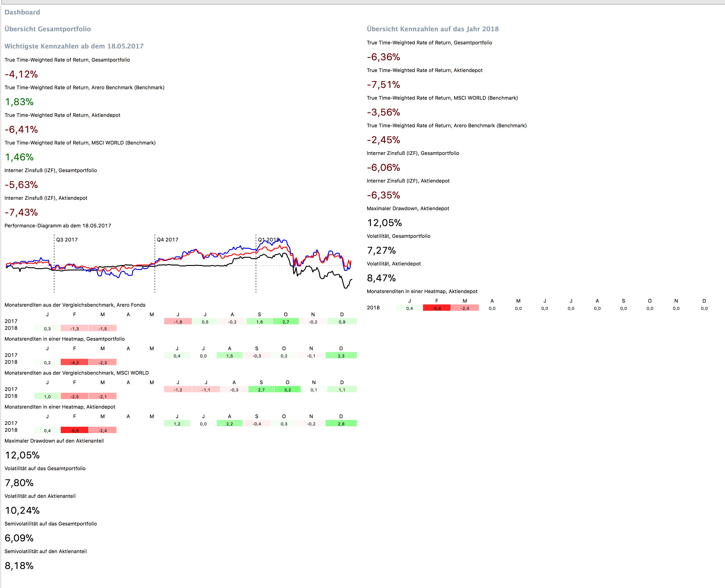
Task: Click the -4,12% Gesamtportfolio return value
Action: (x=21, y=74)
